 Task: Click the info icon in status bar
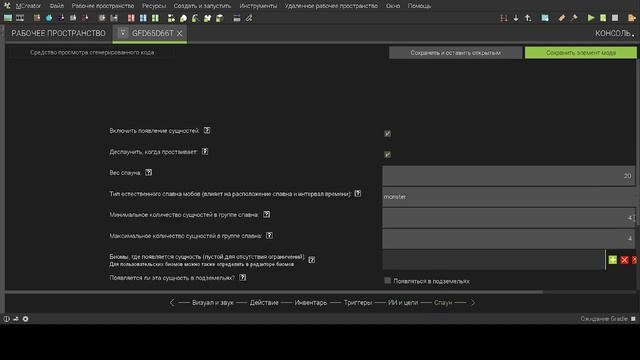7,319
